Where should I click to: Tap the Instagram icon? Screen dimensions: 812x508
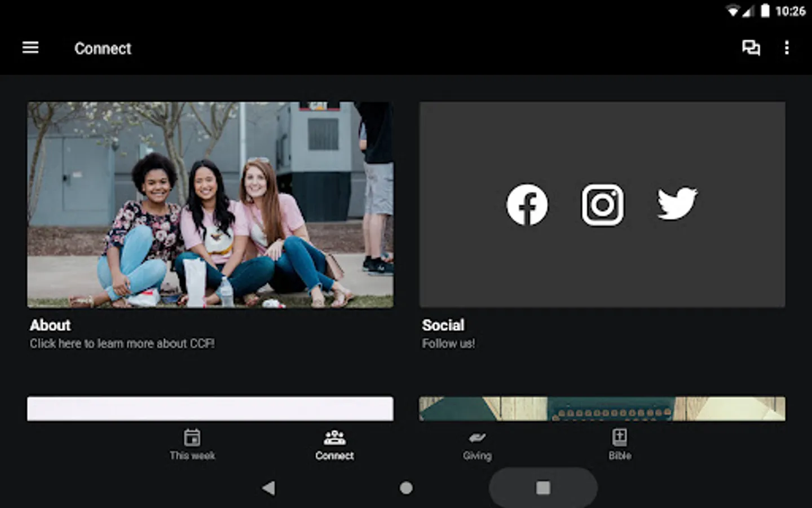tap(602, 204)
